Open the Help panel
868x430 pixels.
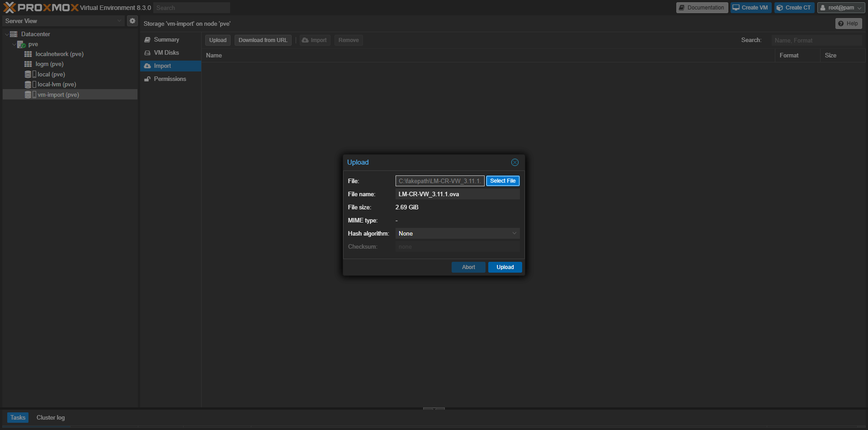848,24
